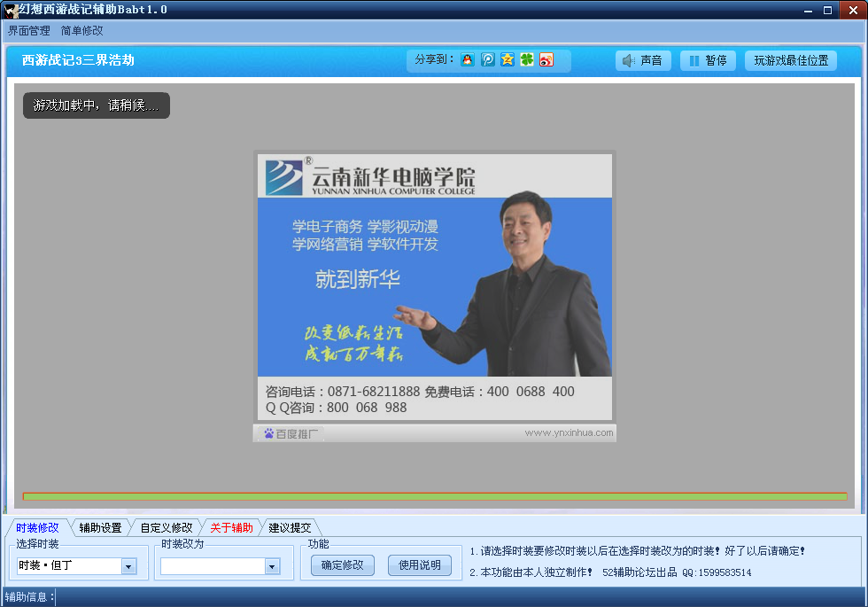The height and width of the screenshot is (607, 868).
Task: Open 使用说明 instructions button
Action: coord(420,565)
